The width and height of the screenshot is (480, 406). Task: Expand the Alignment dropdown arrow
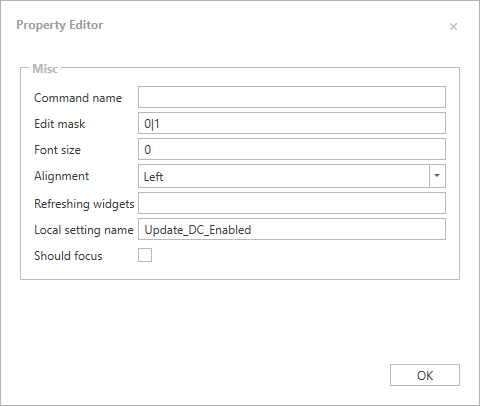437,176
